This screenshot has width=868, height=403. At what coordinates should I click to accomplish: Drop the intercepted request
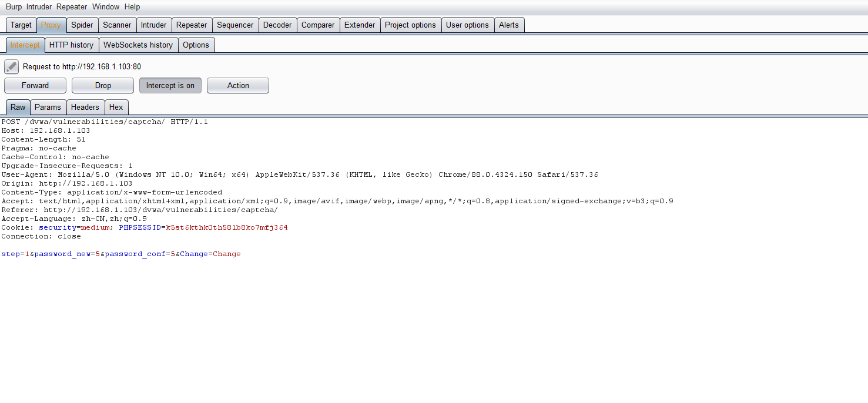click(103, 85)
